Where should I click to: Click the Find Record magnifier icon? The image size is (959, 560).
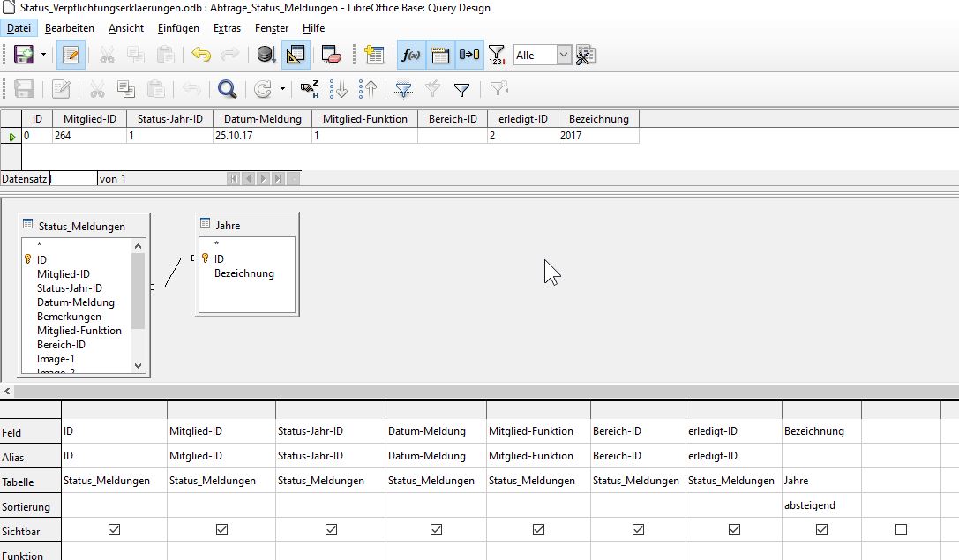coord(227,89)
